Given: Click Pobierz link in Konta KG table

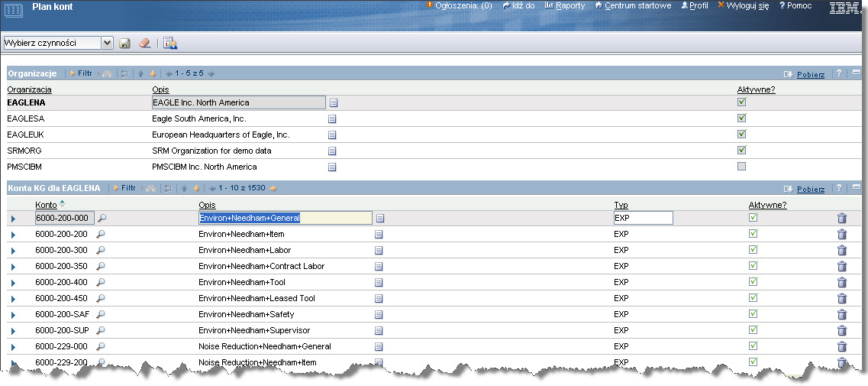Looking at the screenshot, I should 811,189.
